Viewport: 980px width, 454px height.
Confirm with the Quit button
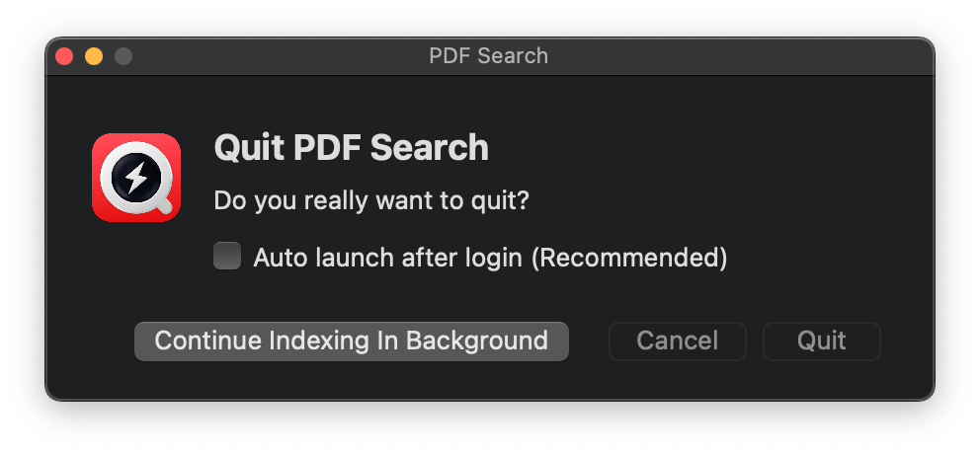(822, 340)
